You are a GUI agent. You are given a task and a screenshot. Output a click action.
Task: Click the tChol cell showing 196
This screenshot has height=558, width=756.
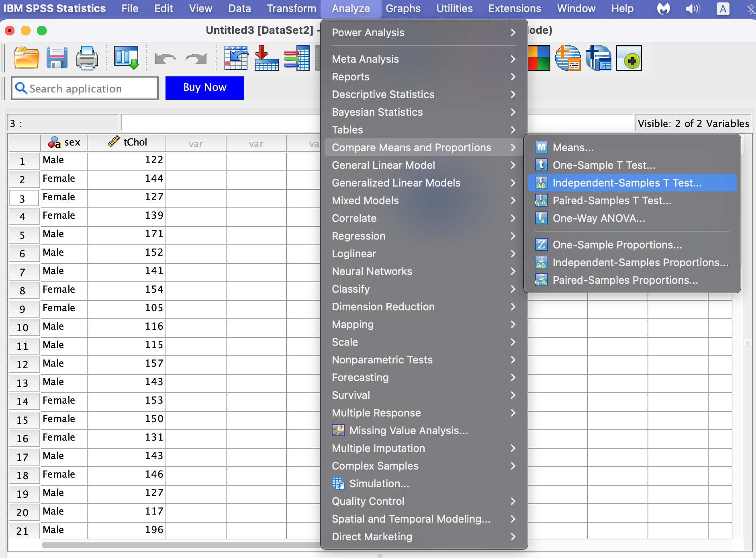(x=127, y=530)
